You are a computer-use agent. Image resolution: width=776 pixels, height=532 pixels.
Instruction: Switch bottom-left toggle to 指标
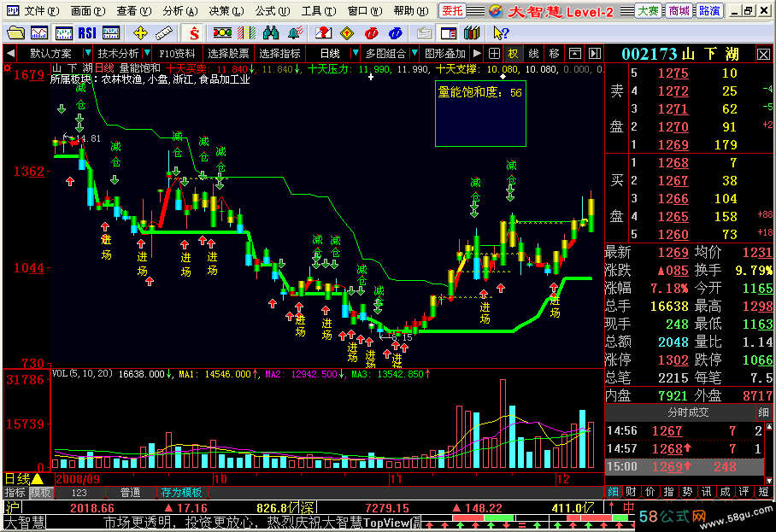pyautogui.click(x=15, y=493)
